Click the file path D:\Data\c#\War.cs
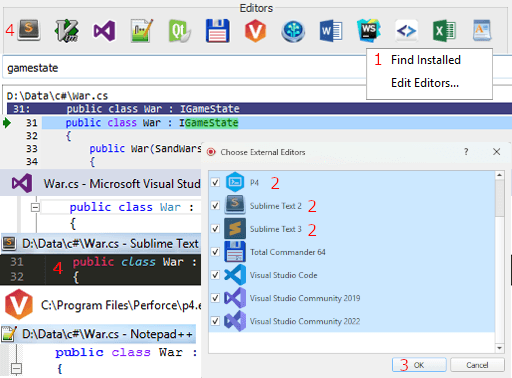Screen dimensions: 512x378 57,96
